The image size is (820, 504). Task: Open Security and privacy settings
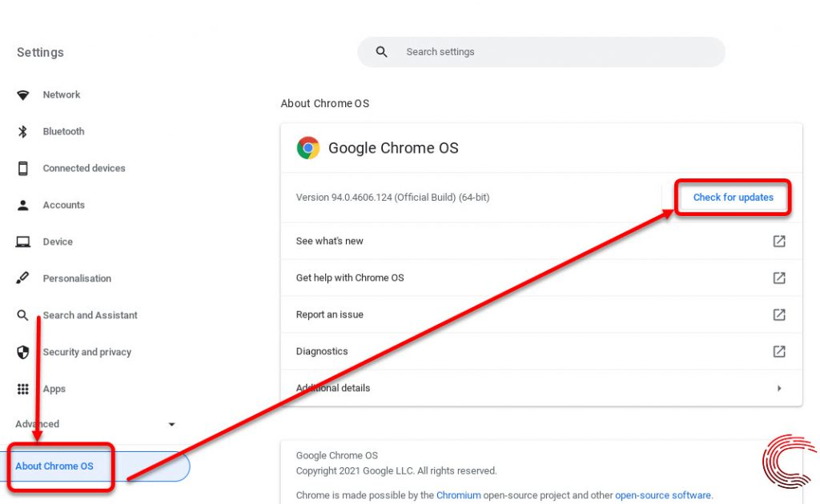[86, 352]
